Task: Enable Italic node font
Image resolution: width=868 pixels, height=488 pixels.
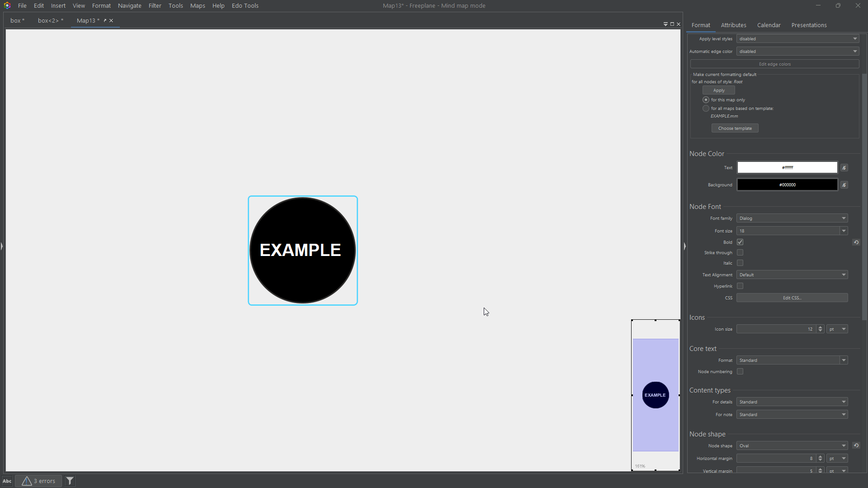Action: pyautogui.click(x=741, y=263)
